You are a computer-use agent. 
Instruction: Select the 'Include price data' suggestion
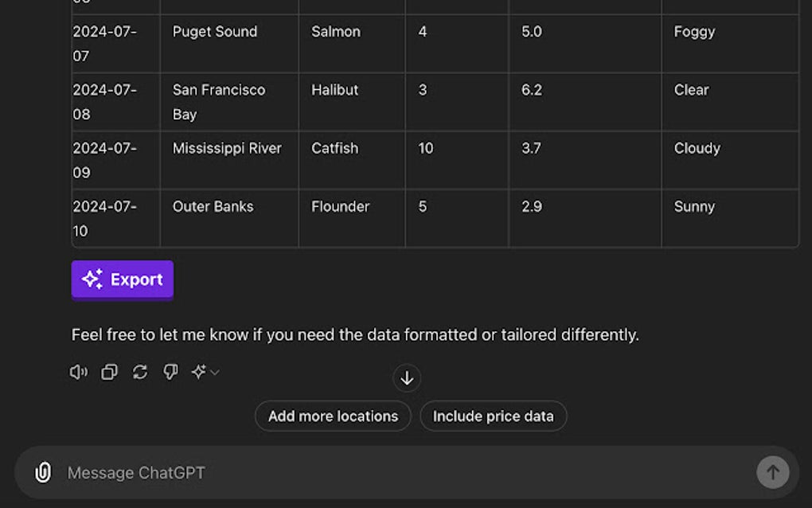pos(494,416)
